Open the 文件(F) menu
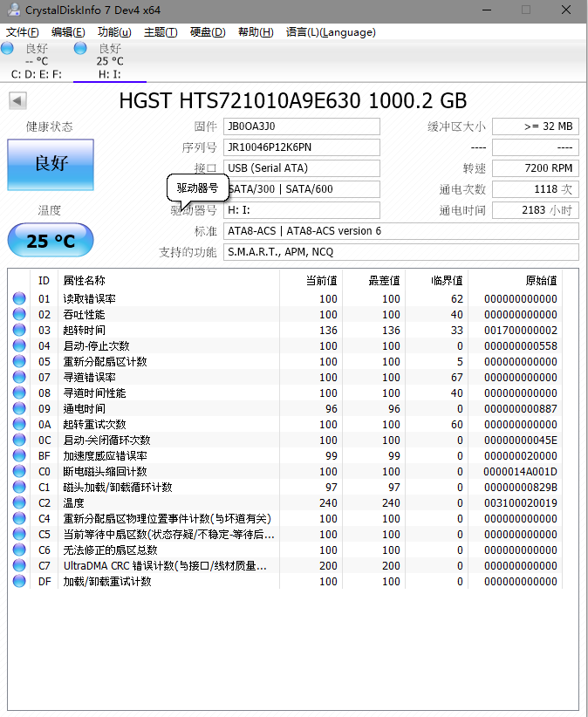The height and width of the screenshot is (717, 588). click(22, 32)
